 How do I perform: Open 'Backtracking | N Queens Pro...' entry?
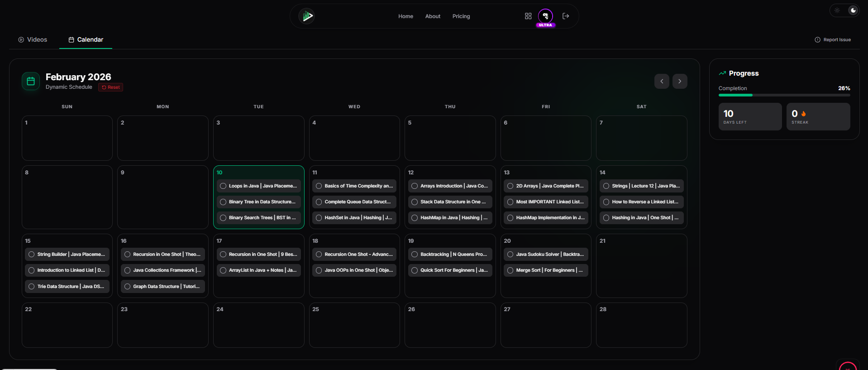coord(450,255)
